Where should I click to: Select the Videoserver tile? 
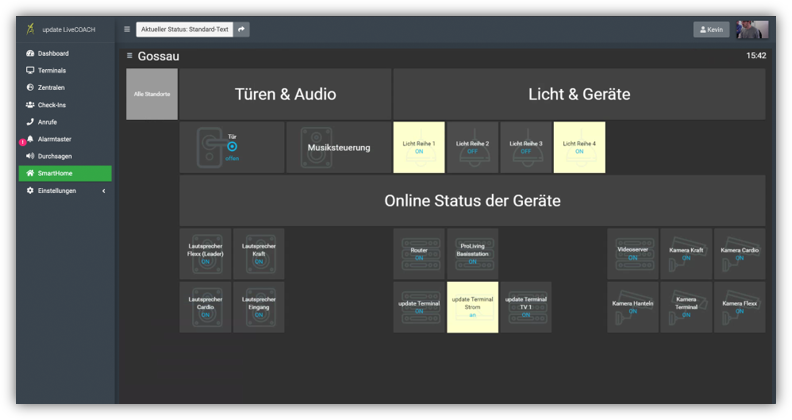pyautogui.click(x=633, y=254)
